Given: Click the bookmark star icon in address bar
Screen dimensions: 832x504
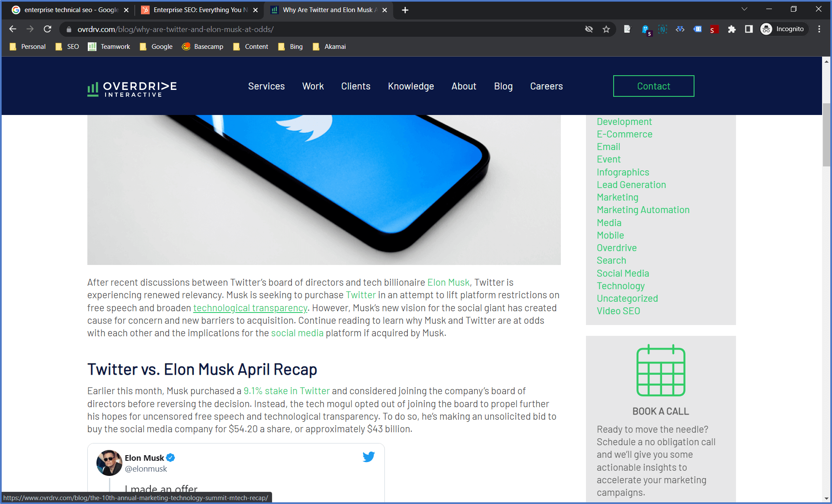Looking at the screenshot, I should click(606, 29).
